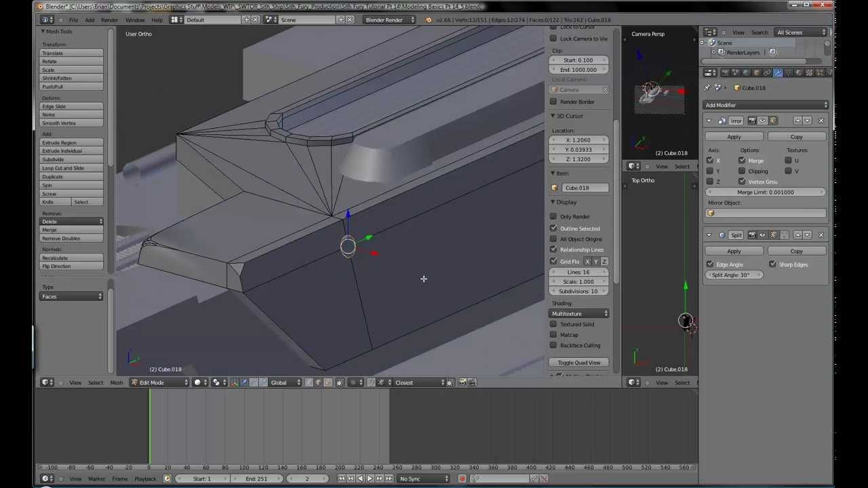The image size is (868, 488).
Task: Toggle Edge Split modifier viewport eye
Action: click(762, 235)
